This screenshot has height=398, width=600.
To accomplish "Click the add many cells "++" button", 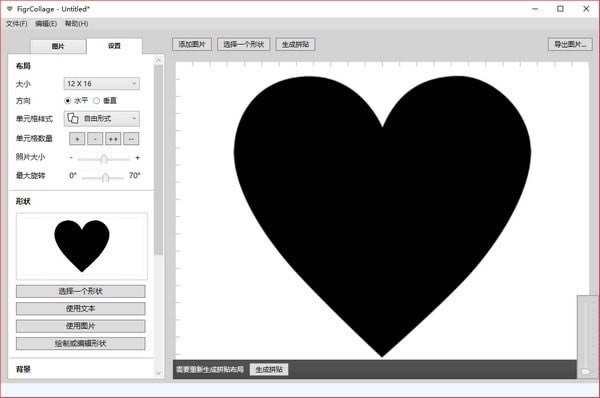I will (113, 139).
